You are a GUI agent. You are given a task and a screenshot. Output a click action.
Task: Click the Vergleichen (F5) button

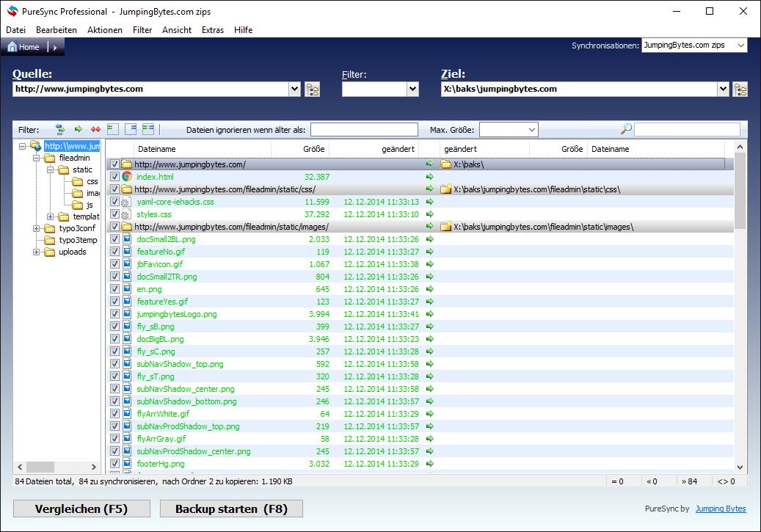[81, 509]
